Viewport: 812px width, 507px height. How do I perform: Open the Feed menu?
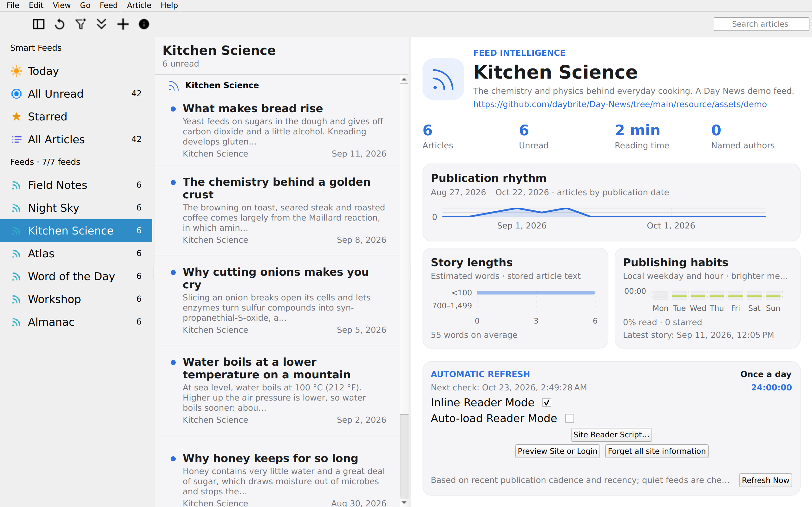[x=108, y=5]
